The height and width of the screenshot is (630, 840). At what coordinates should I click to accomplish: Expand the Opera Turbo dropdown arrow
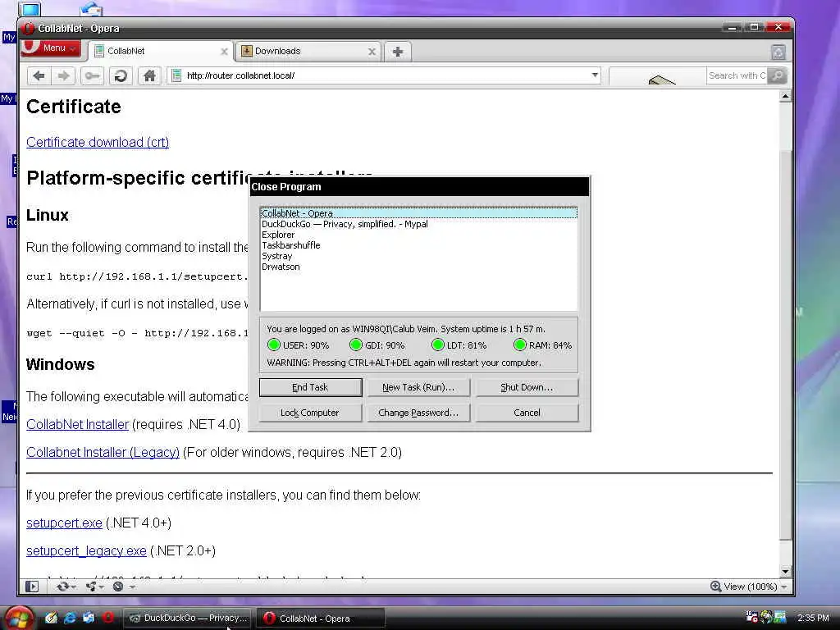point(132,587)
